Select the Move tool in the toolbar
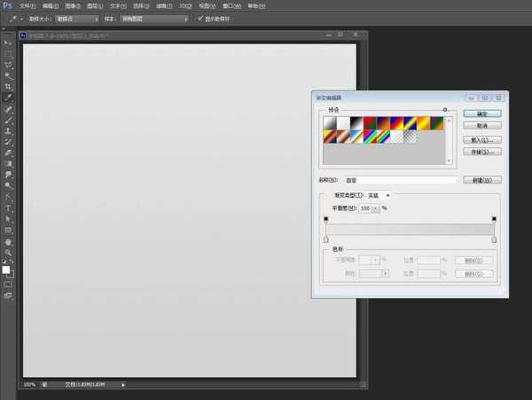Screen dimensions: 532x400 9,43
